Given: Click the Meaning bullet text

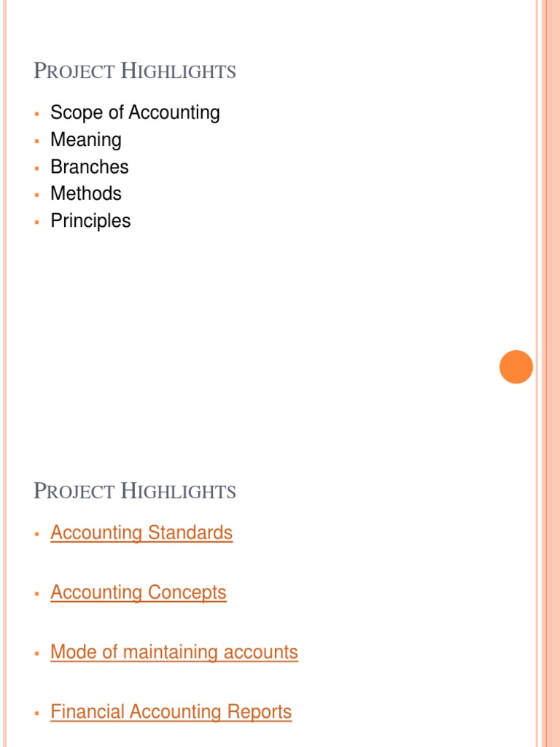Looking at the screenshot, I should (x=86, y=140).
